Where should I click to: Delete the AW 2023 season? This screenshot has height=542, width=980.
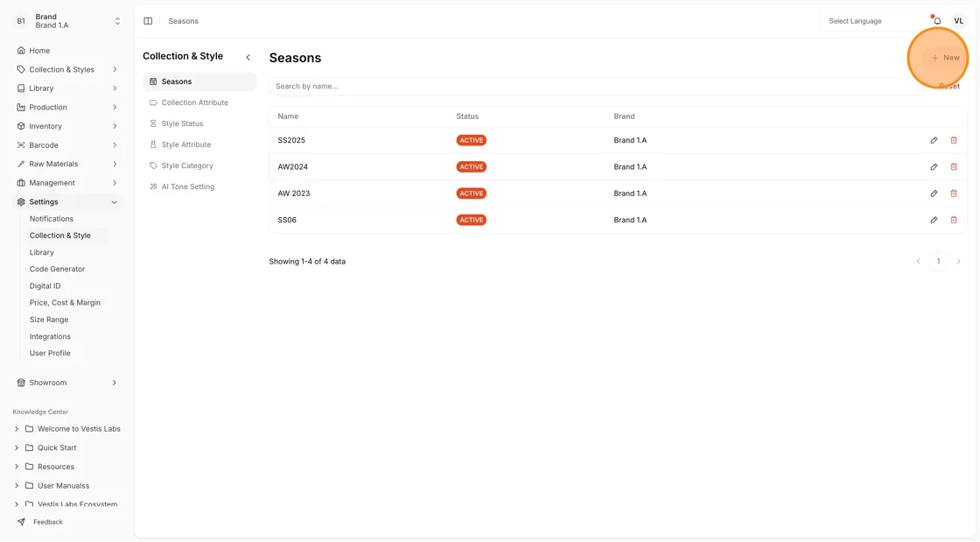tap(954, 194)
